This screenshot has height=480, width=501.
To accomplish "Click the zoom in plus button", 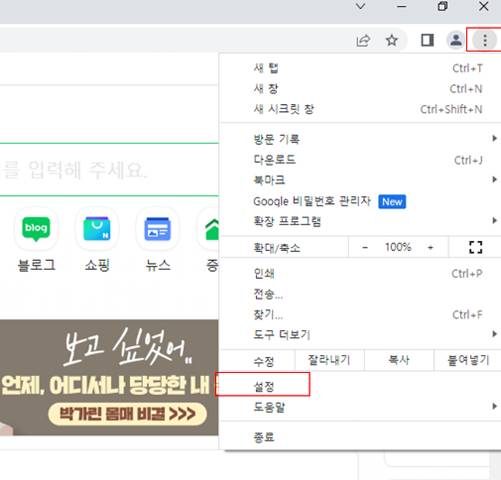I will (x=430, y=247).
